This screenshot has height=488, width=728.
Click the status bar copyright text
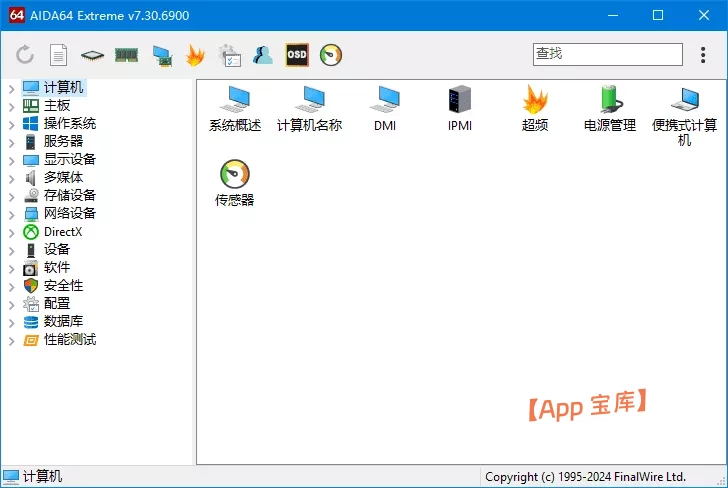click(x=585, y=477)
